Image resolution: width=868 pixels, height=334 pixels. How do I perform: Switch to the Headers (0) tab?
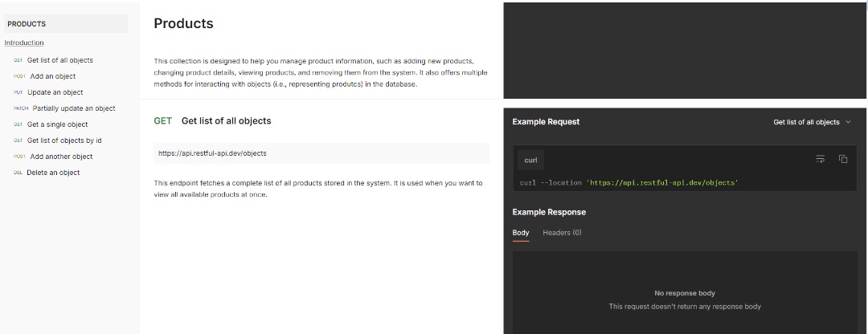point(562,233)
